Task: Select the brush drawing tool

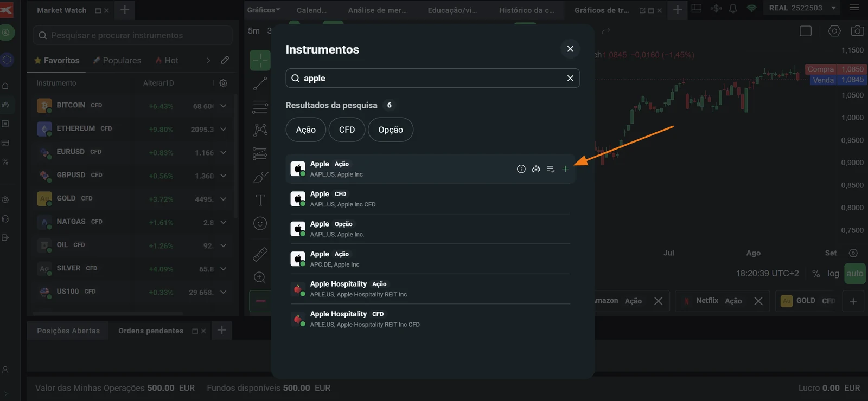Action: click(260, 177)
